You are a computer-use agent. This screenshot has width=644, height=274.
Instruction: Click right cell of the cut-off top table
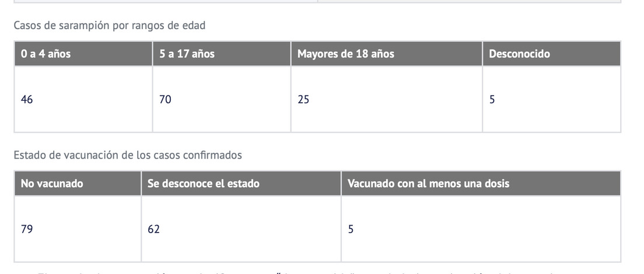pyautogui.click(x=469, y=1)
